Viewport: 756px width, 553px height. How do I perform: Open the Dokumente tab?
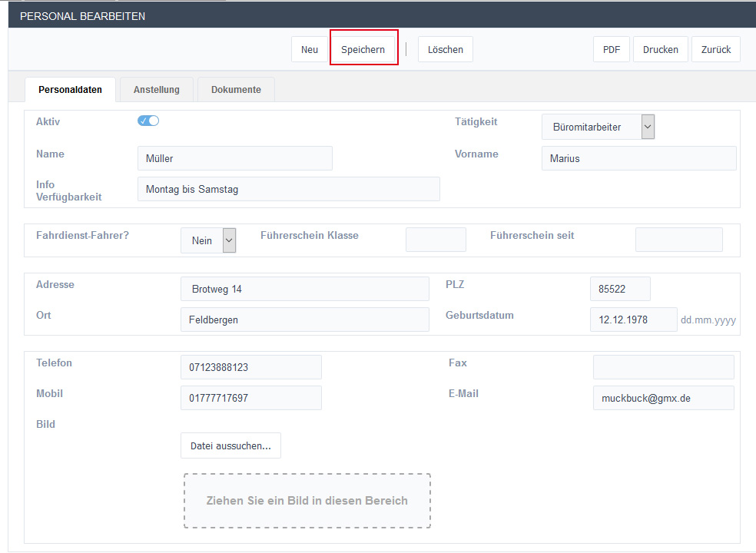coord(236,90)
